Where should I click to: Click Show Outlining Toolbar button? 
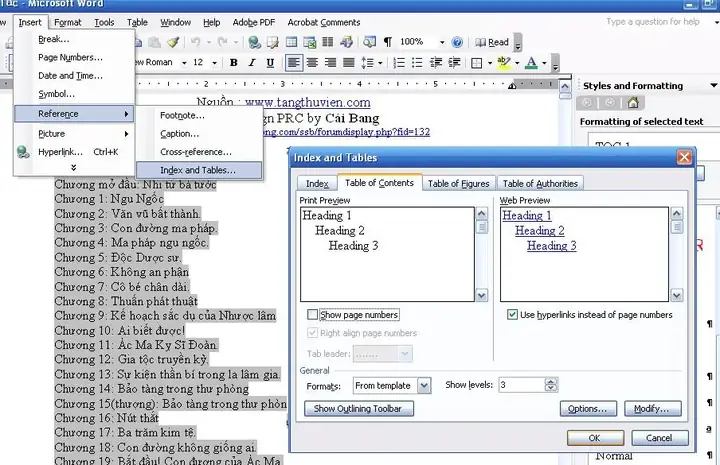point(359,409)
